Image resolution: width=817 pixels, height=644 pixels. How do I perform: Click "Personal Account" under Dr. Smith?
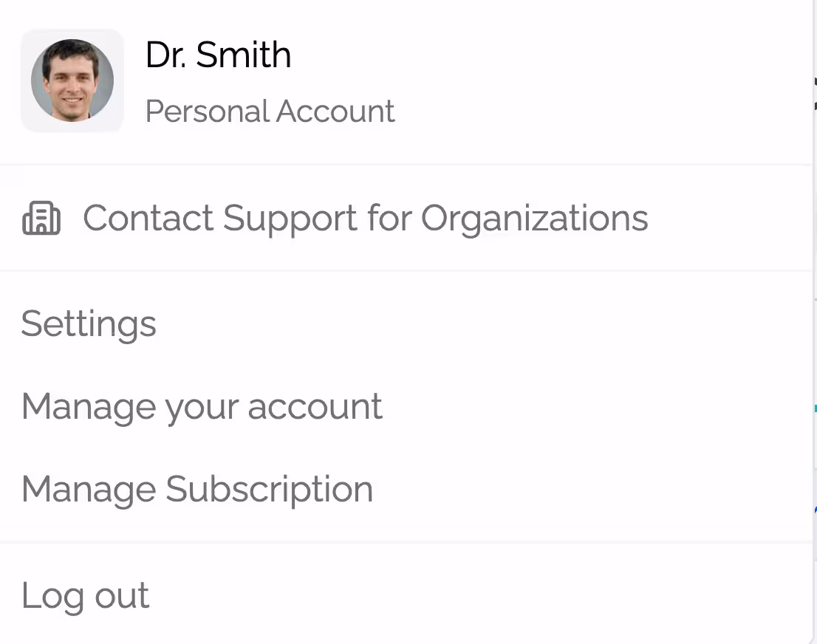pos(270,112)
